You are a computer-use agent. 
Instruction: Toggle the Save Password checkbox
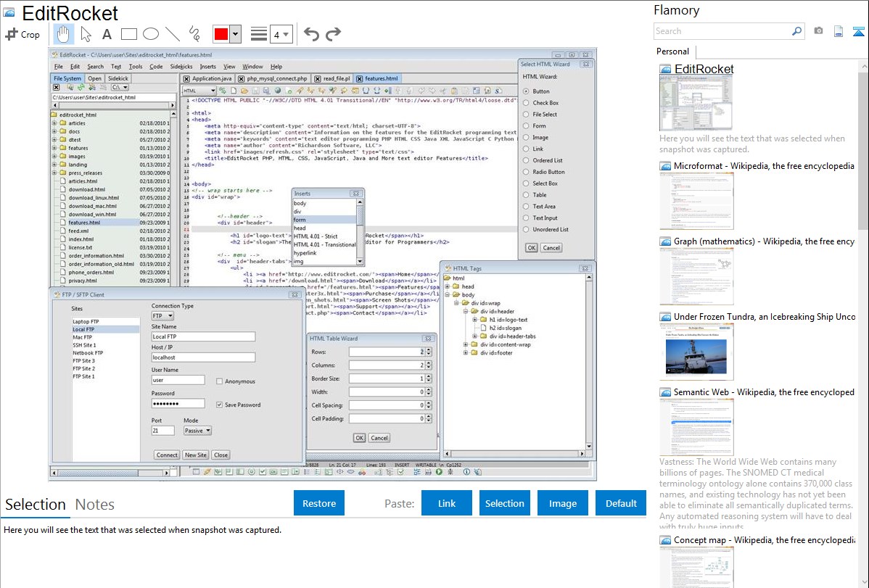(220, 405)
